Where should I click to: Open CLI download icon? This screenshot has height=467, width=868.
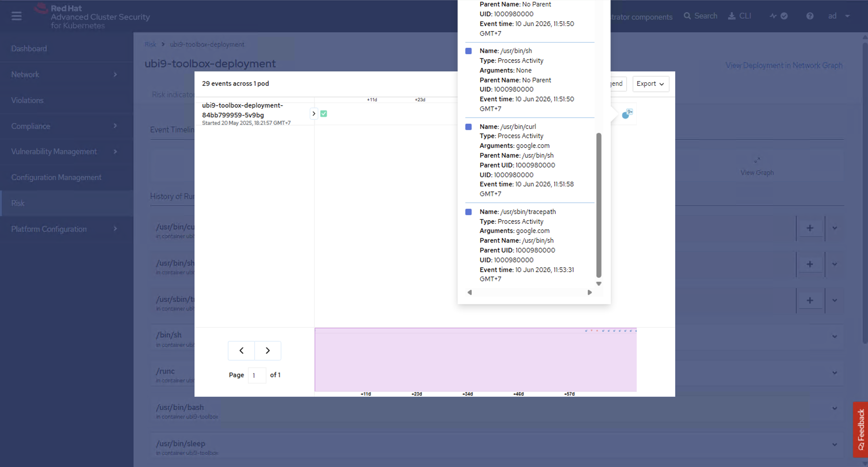[732, 16]
